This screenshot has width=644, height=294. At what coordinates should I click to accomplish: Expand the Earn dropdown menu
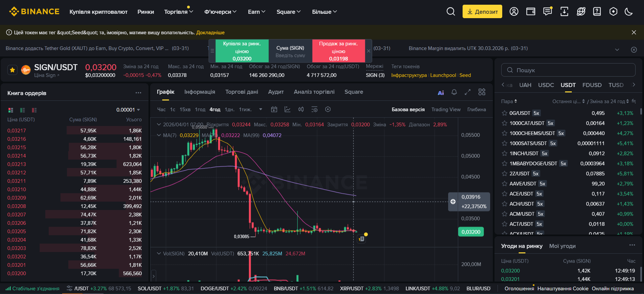pos(257,12)
